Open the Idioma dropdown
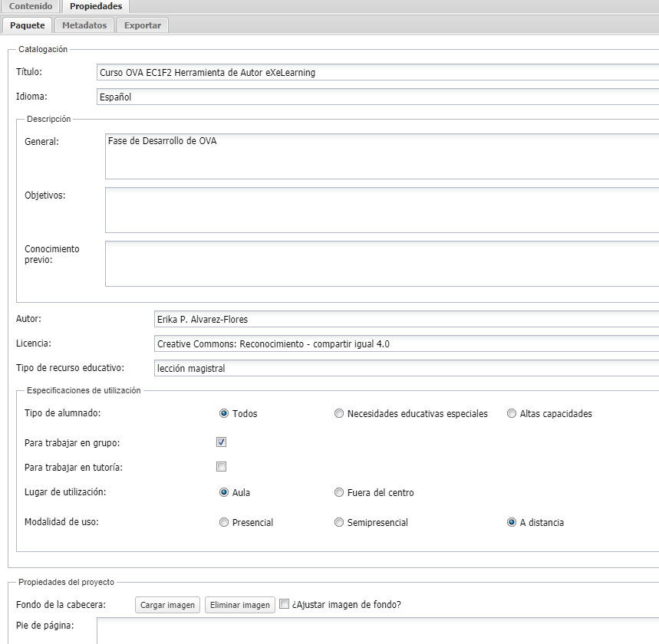Screen dimensions: 659x644 (x=376, y=97)
